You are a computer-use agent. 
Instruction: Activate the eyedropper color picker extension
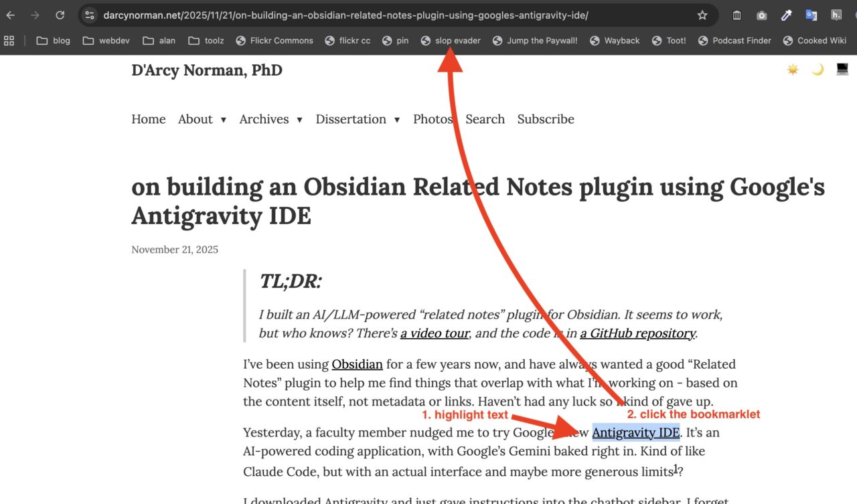point(787,15)
